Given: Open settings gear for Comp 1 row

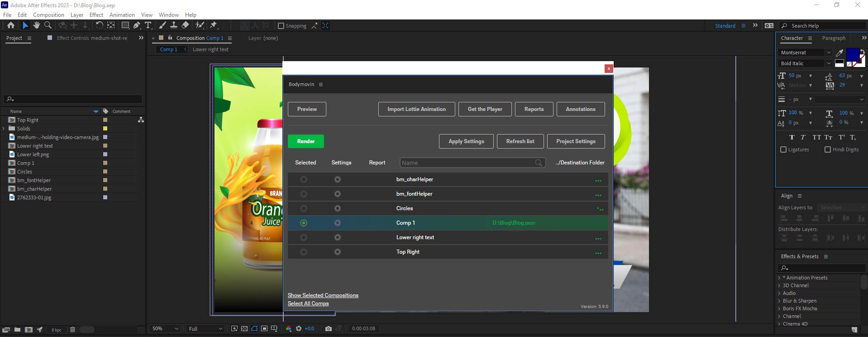Looking at the screenshot, I should click(x=337, y=223).
